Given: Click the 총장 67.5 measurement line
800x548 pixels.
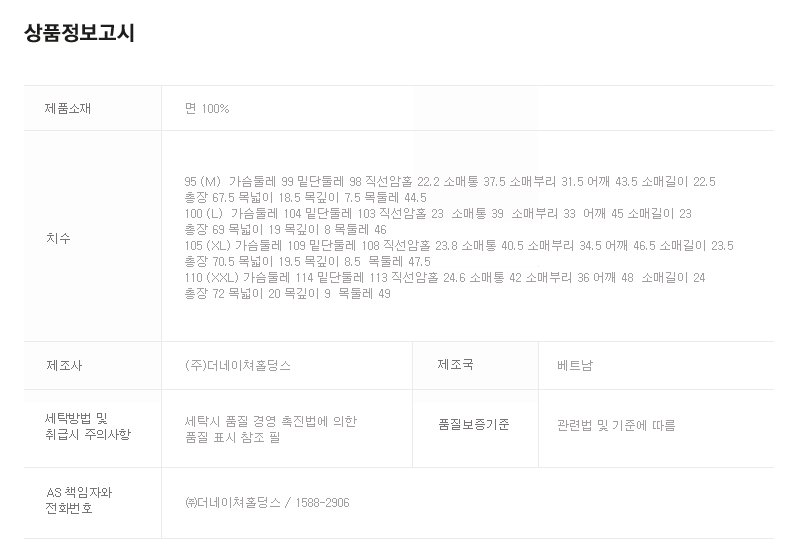Looking at the screenshot, I should (x=306, y=198).
